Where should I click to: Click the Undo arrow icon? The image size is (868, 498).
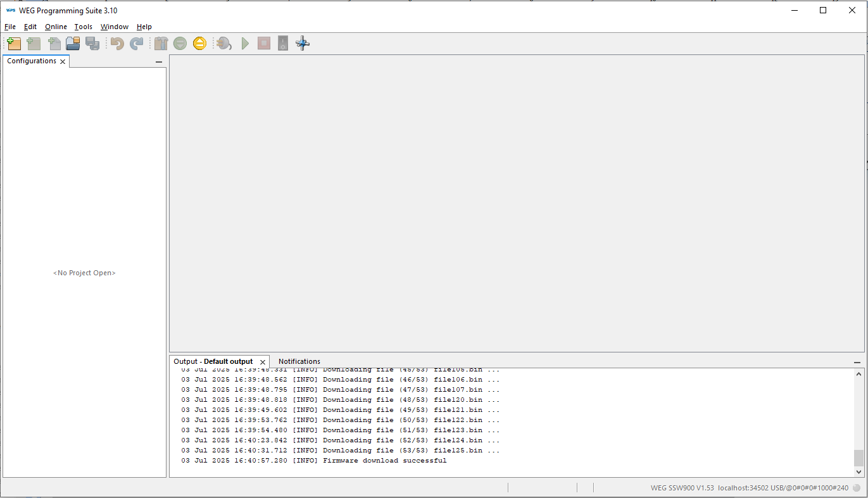tap(117, 44)
